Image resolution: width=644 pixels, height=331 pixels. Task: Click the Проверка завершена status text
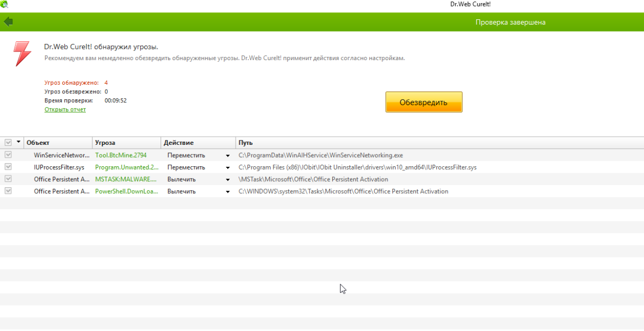tap(510, 22)
